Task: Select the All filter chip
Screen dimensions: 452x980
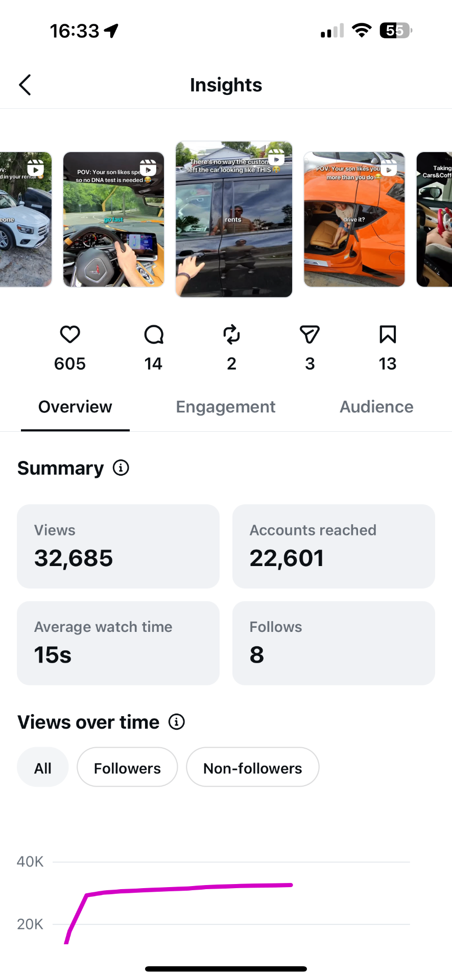Action: coord(43,767)
